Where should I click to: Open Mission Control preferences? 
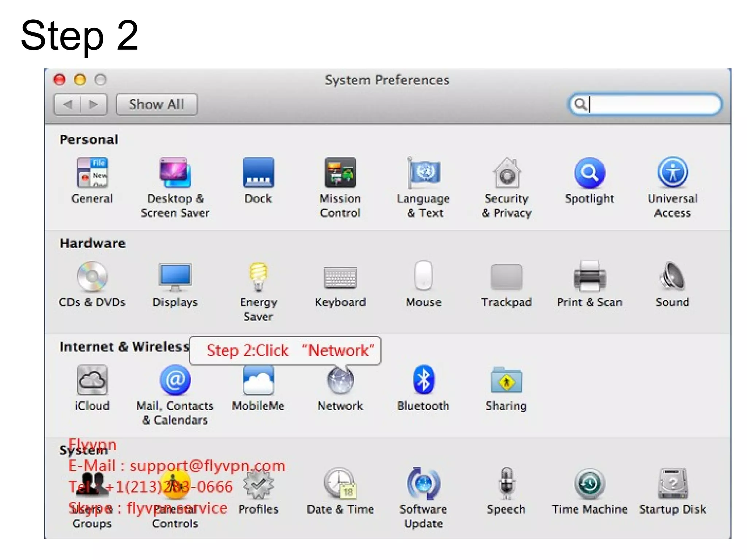click(x=340, y=173)
